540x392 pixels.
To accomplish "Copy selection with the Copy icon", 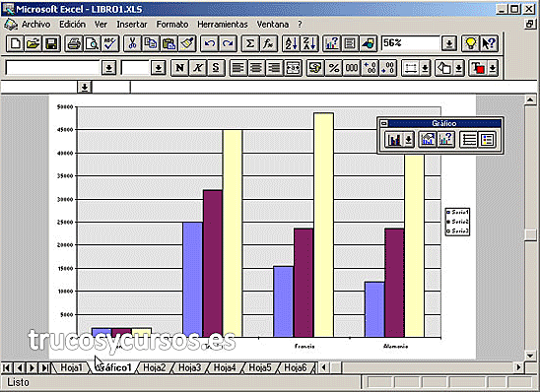I will pos(151,43).
